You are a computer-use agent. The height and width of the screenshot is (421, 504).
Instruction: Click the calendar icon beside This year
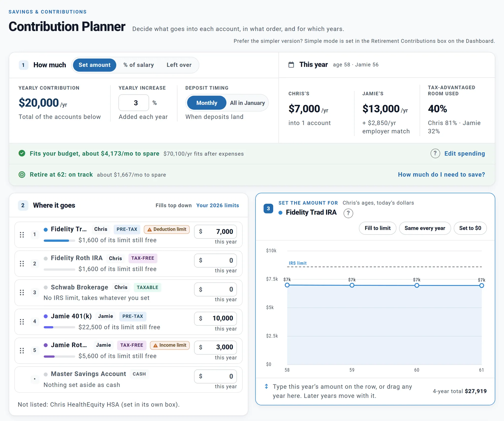coord(291,65)
